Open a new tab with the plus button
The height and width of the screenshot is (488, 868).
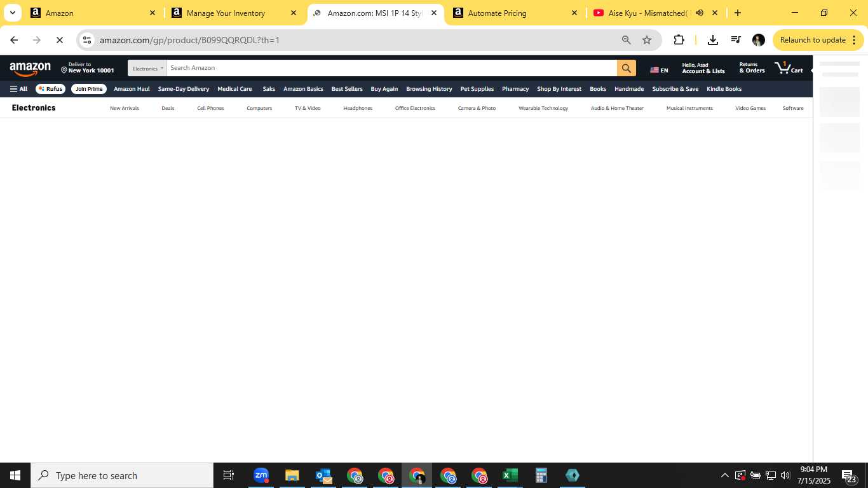tap(737, 13)
